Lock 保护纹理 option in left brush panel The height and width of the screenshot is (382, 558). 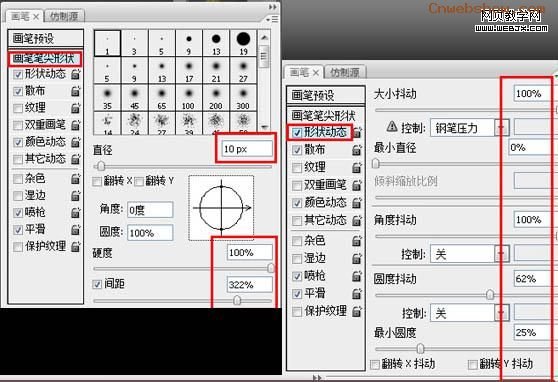pyautogui.click(x=75, y=246)
